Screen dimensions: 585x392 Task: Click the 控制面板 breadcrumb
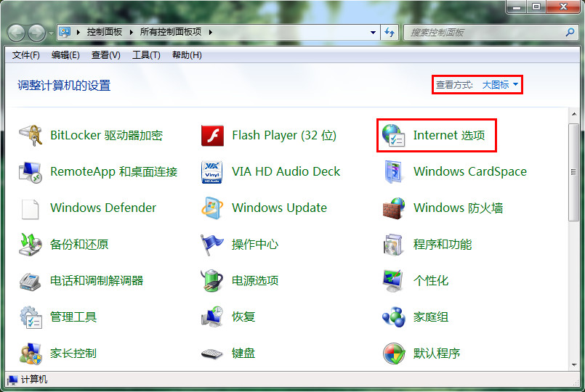pyautogui.click(x=105, y=32)
